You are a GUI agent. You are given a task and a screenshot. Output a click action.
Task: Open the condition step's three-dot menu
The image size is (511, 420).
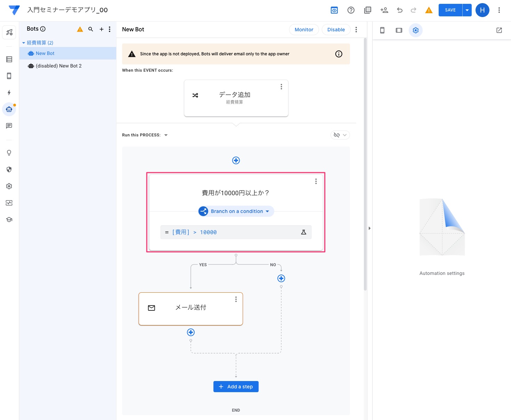click(x=316, y=181)
